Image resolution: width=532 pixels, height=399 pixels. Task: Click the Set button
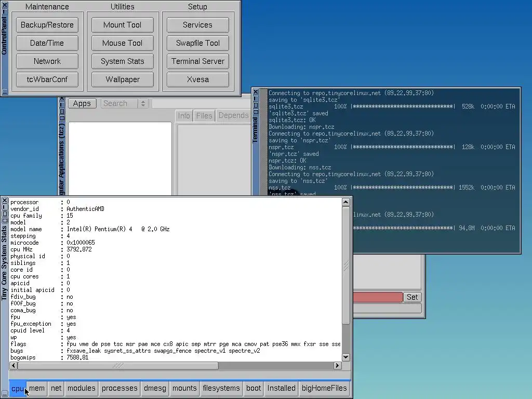412,297
